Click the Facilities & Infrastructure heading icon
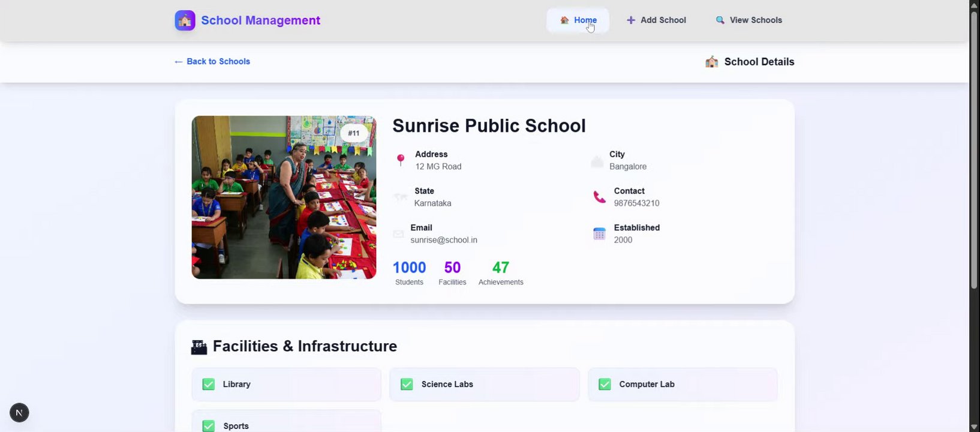The height and width of the screenshot is (432, 980). click(199, 347)
